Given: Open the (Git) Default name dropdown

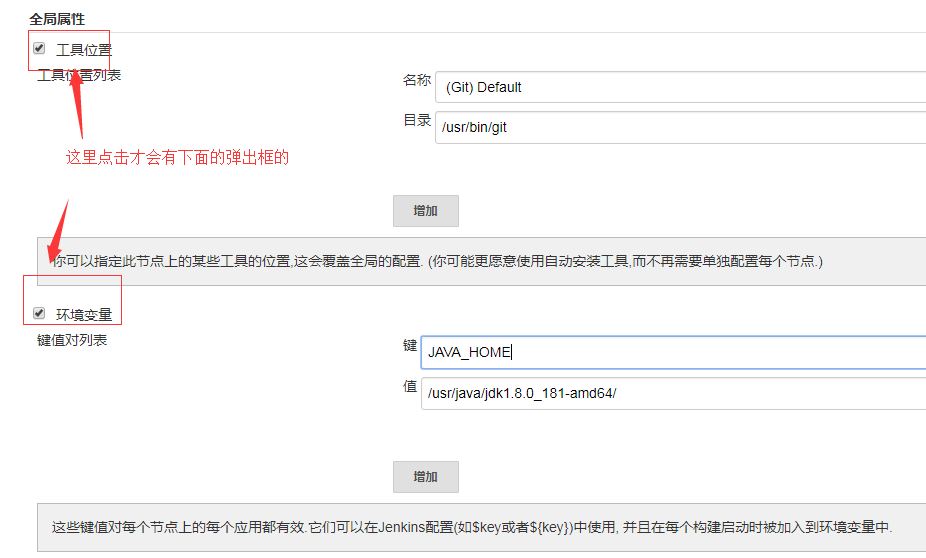Looking at the screenshot, I should [x=680, y=87].
